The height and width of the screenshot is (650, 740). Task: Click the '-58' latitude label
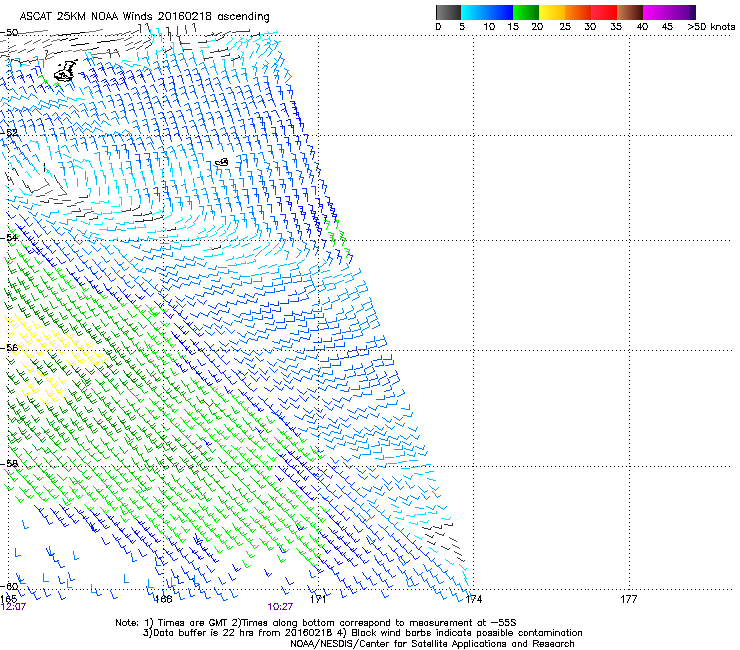(9, 464)
